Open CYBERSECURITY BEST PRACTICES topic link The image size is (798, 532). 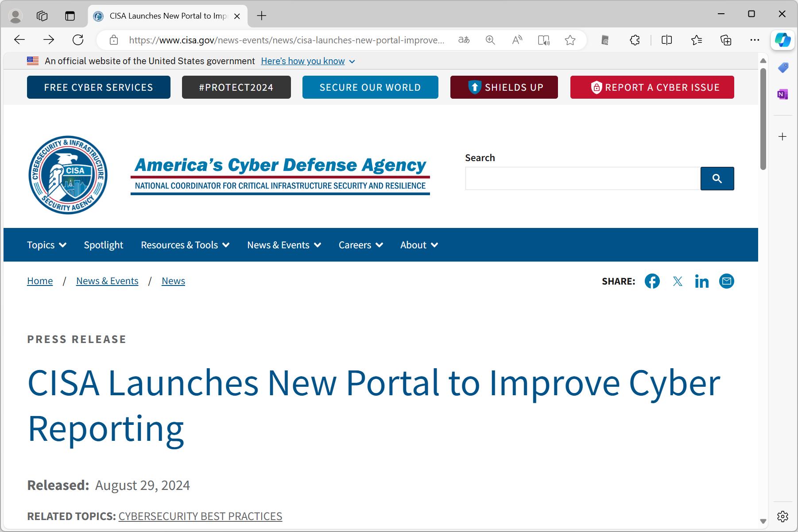point(200,516)
